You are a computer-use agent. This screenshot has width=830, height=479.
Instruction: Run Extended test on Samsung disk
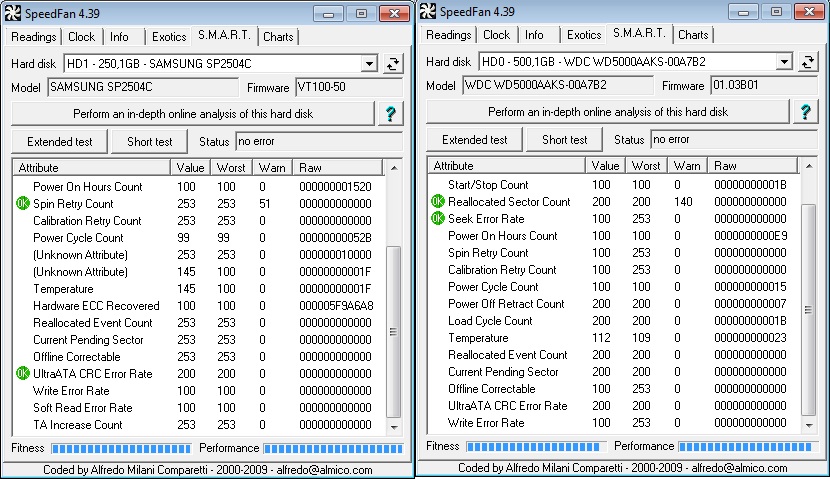(x=59, y=142)
